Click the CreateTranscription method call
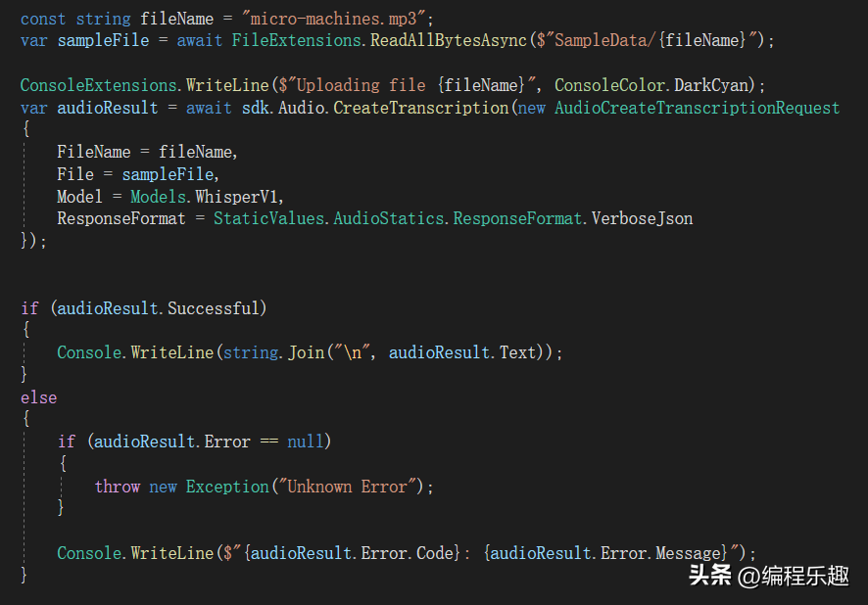 pos(420,108)
